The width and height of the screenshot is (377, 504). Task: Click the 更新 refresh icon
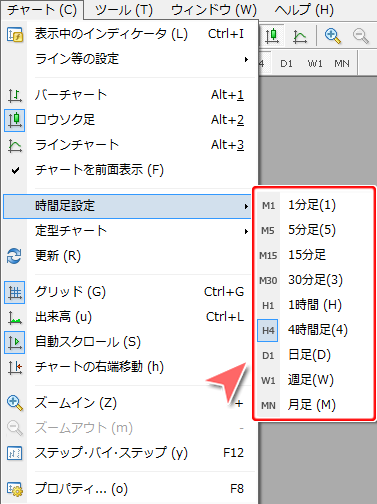(x=14, y=256)
